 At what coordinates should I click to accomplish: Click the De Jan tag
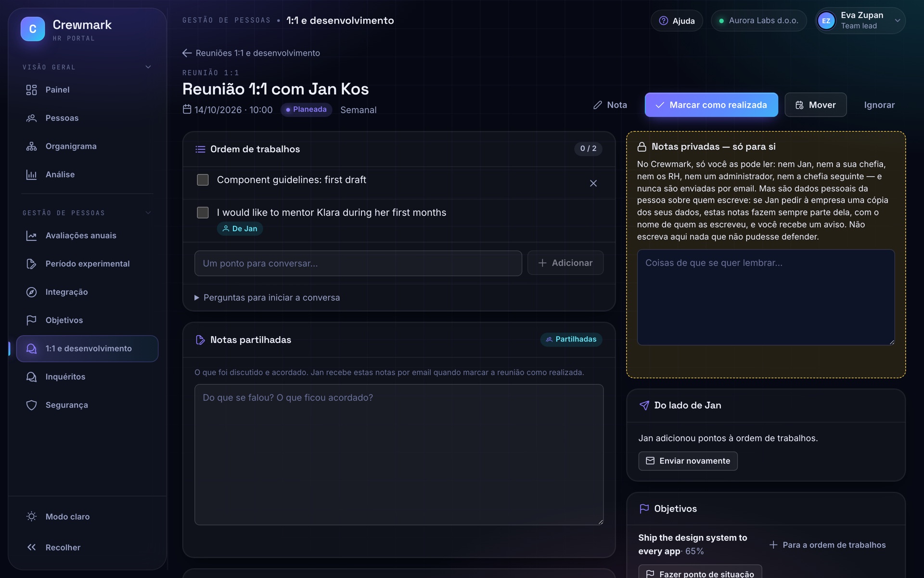click(240, 229)
